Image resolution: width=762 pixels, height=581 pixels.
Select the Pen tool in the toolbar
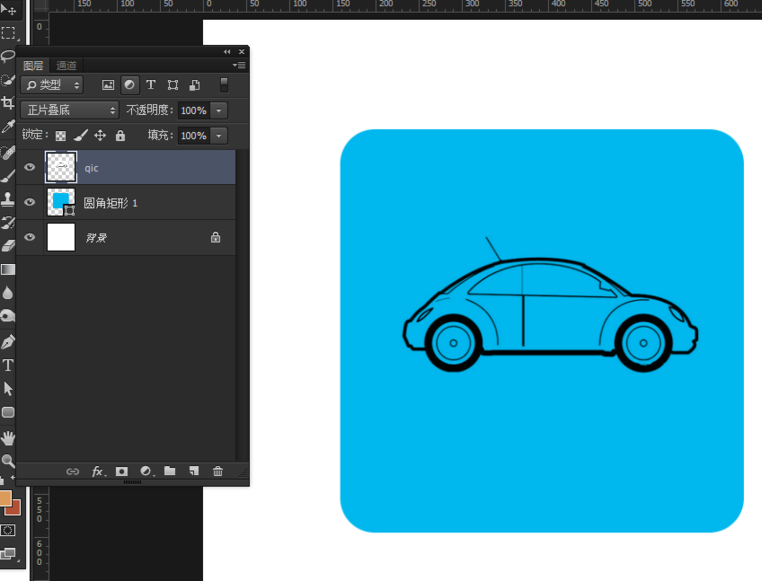(x=8, y=341)
